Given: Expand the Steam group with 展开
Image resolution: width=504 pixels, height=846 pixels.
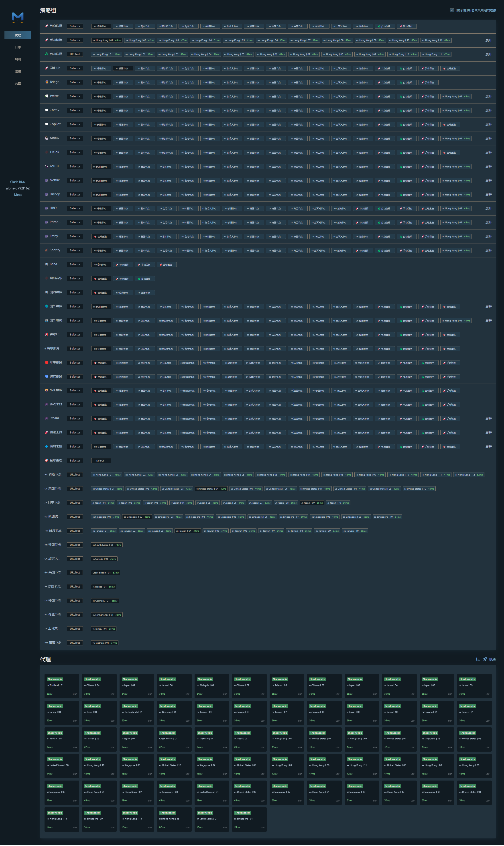Looking at the screenshot, I should click(x=488, y=418).
